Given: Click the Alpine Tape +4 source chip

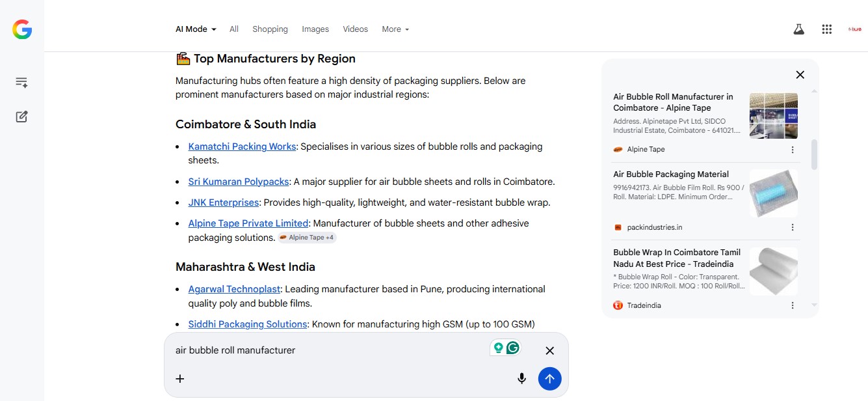Looking at the screenshot, I should pos(307,238).
